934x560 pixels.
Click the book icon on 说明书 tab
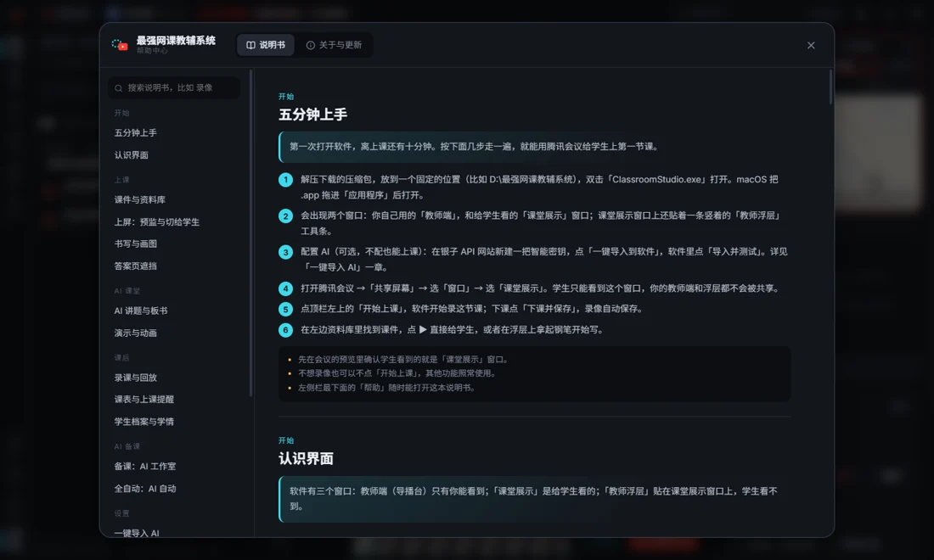250,45
